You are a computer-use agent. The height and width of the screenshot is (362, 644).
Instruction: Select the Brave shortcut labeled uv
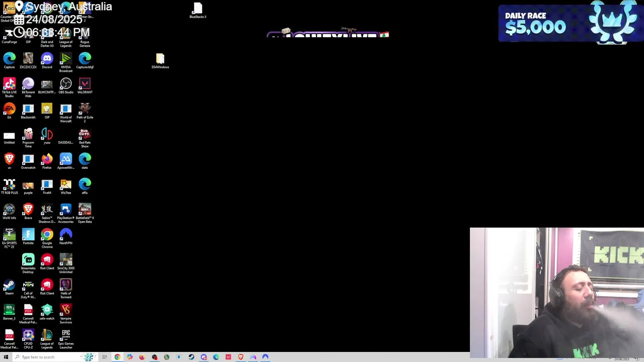pyautogui.click(x=9, y=160)
